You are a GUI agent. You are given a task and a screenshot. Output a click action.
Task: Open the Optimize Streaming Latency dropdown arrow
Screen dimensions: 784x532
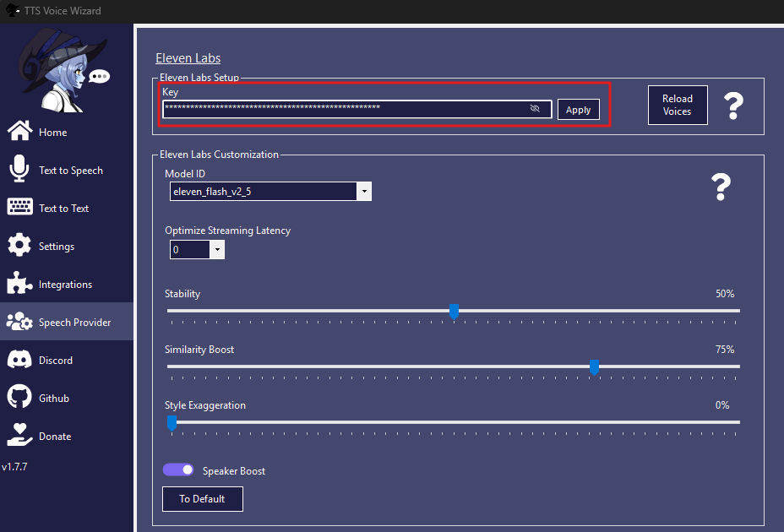pyautogui.click(x=217, y=249)
